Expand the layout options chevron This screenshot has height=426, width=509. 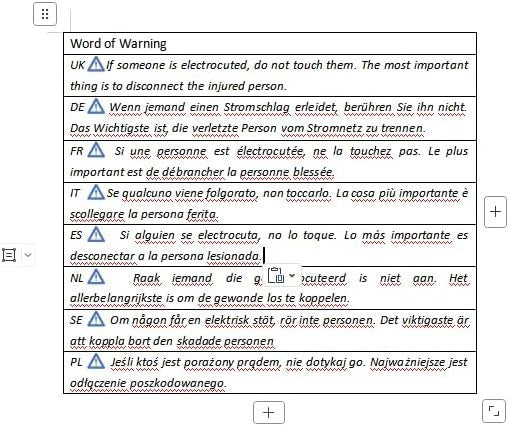point(28,255)
